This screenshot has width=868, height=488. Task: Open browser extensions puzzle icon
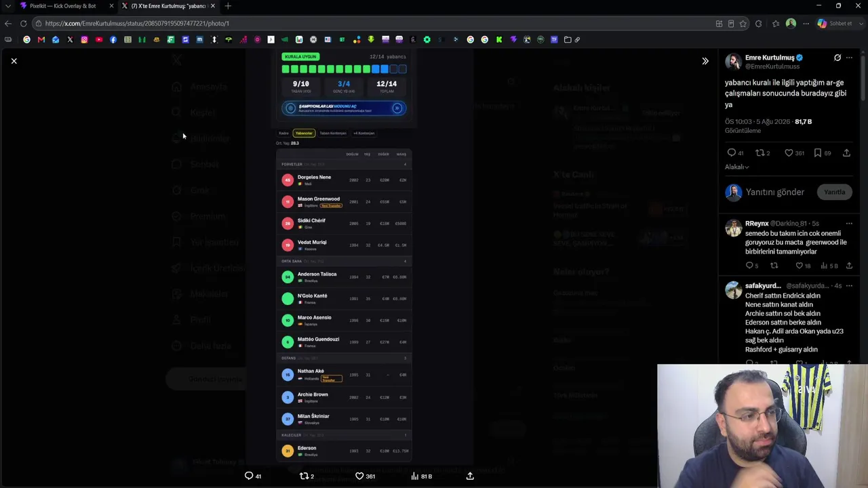click(x=758, y=23)
